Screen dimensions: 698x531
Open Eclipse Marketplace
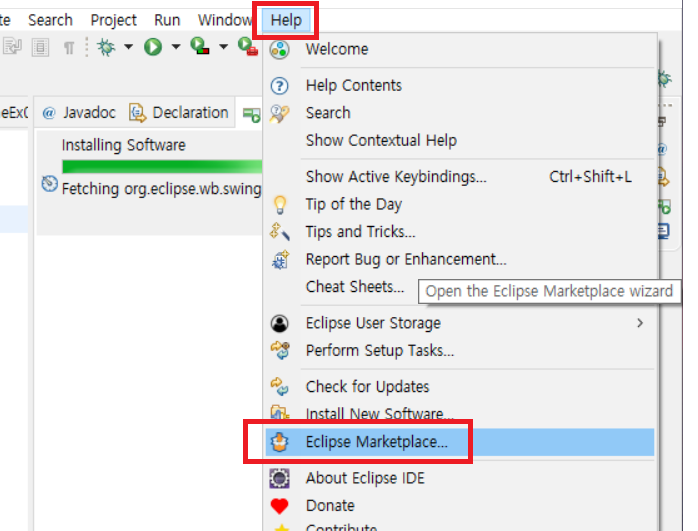click(x=460, y=442)
